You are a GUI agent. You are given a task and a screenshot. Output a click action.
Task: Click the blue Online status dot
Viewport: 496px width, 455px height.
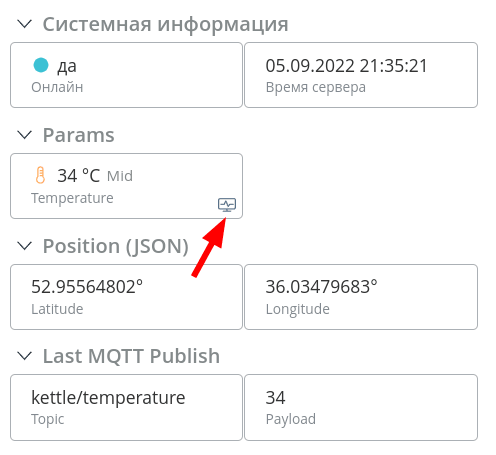point(41,65)
